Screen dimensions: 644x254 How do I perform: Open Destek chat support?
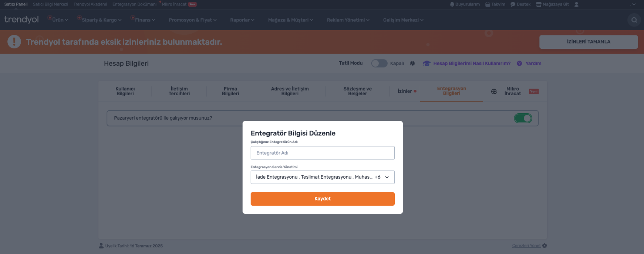tap(520, 4)
